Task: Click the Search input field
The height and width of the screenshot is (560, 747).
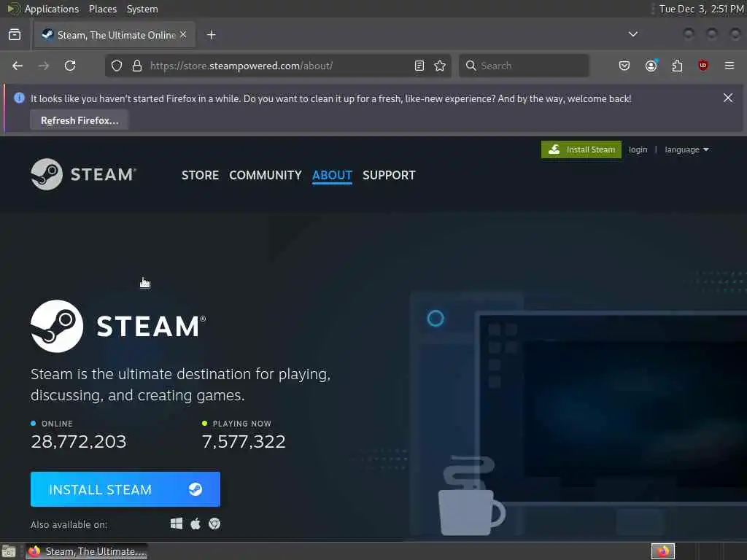Action: tap(524, 66)
